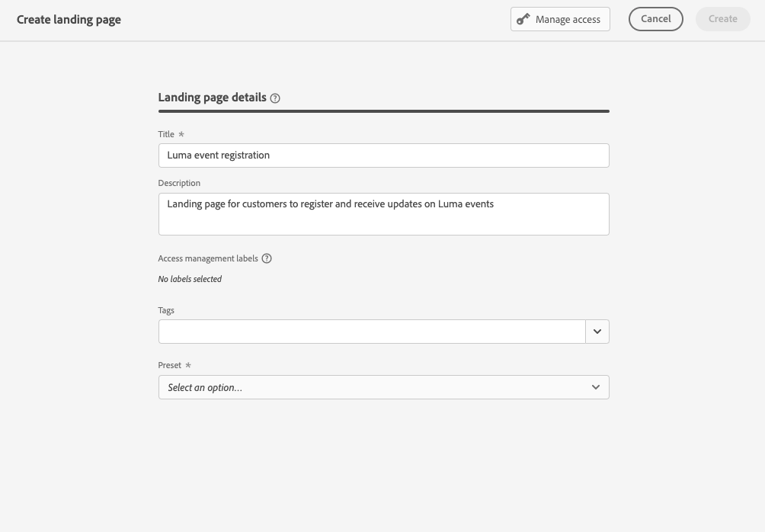Click the 'Landing page details' section heading
Image resolution: width=765 pixels, height=532 pixels.
[212, 98]
